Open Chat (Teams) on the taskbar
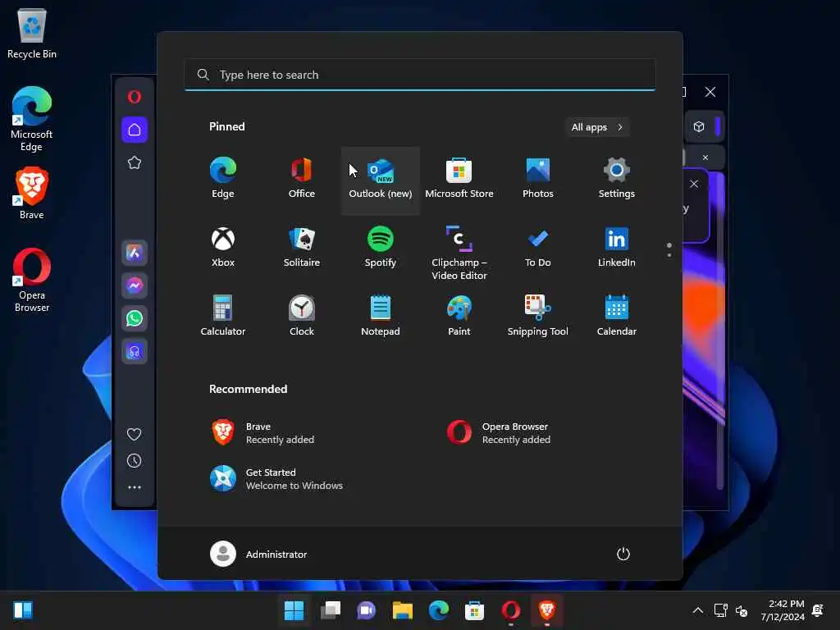 (367, 610)
